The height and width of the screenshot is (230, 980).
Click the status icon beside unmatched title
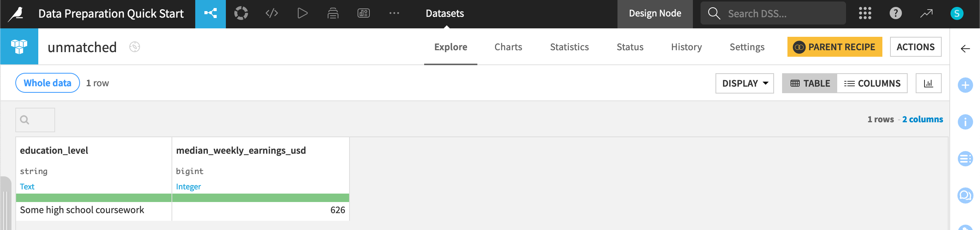point(134,47)
